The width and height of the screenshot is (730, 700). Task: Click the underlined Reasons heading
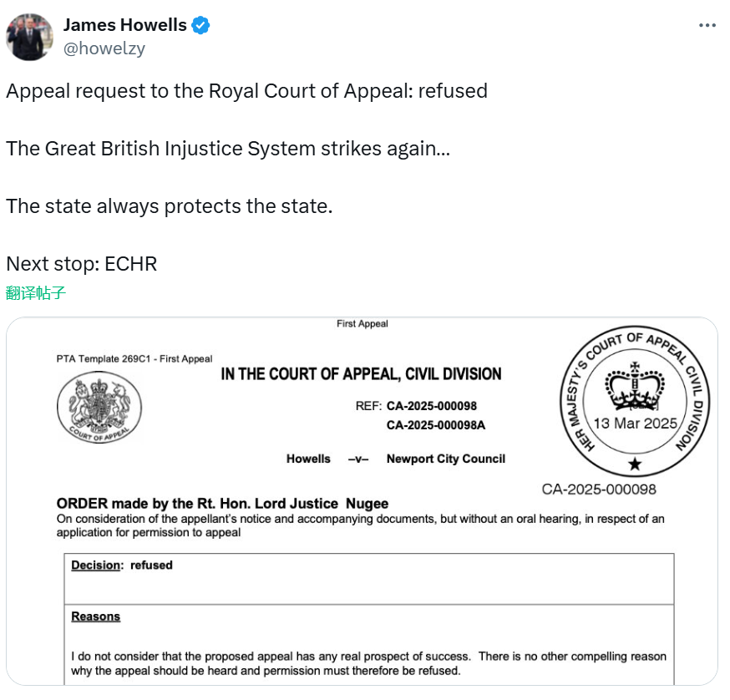click(95, 616)
